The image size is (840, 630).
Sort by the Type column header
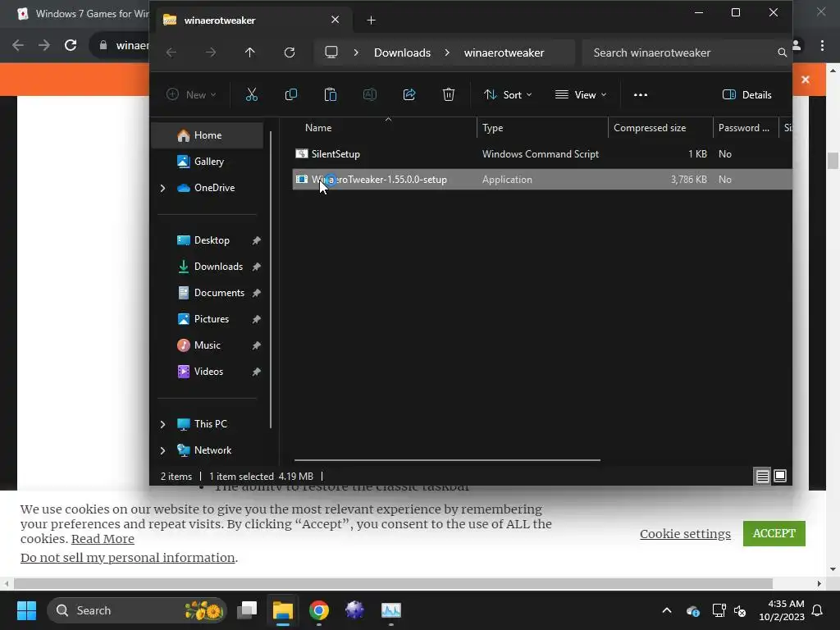click(542, 128)
